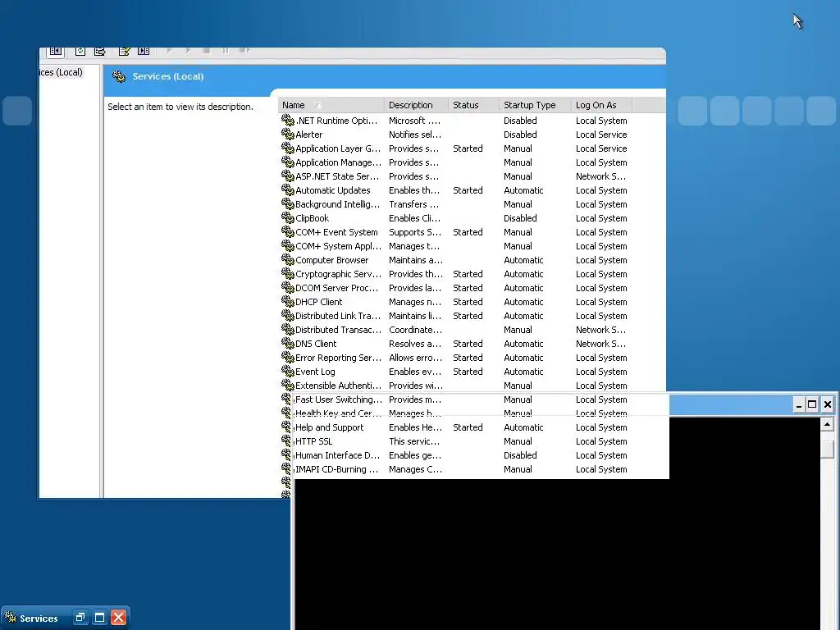The image size is (840, 630).
Task: Click the gear icon beside DHCP Client
Action: click(x=288, y=302)
